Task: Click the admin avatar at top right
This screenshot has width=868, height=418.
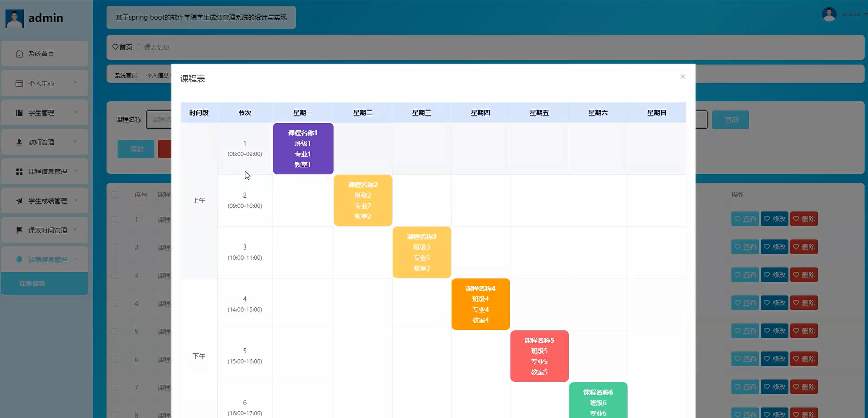Action: (829, 14)
